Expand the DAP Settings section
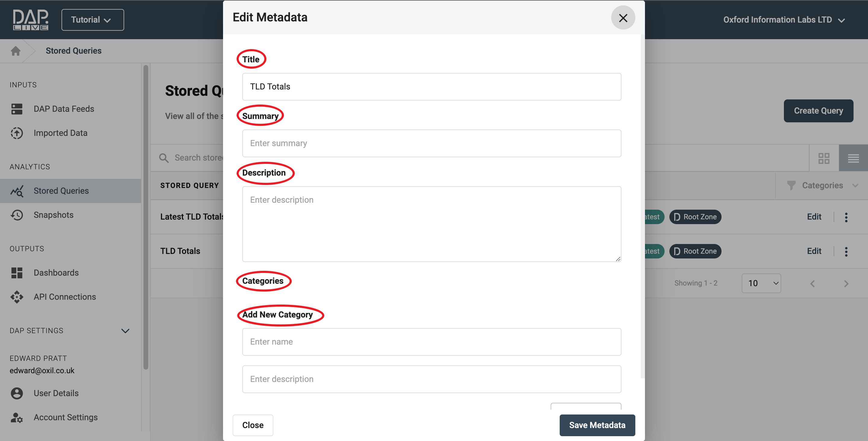This screenshot has height=441, width=868. 125,331
